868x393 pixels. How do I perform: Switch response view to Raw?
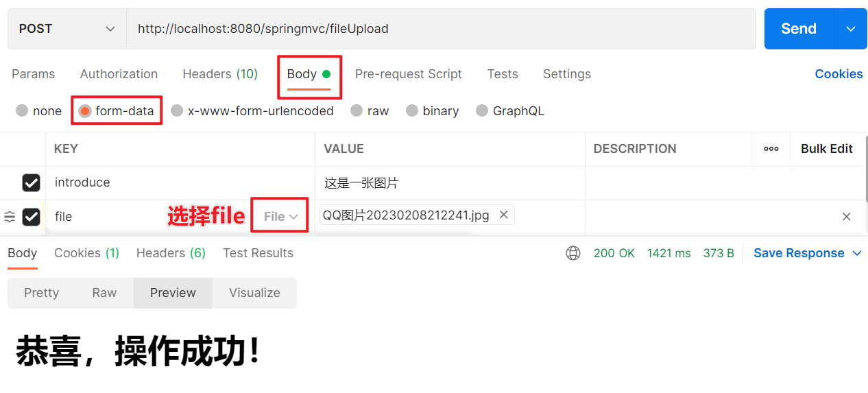(x=104, y=293)
